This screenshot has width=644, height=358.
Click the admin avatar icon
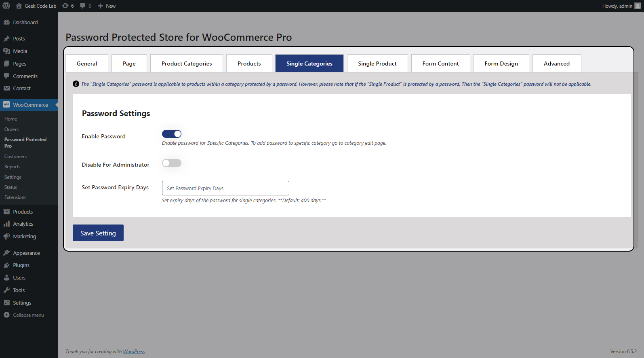(x=638, y=6)
